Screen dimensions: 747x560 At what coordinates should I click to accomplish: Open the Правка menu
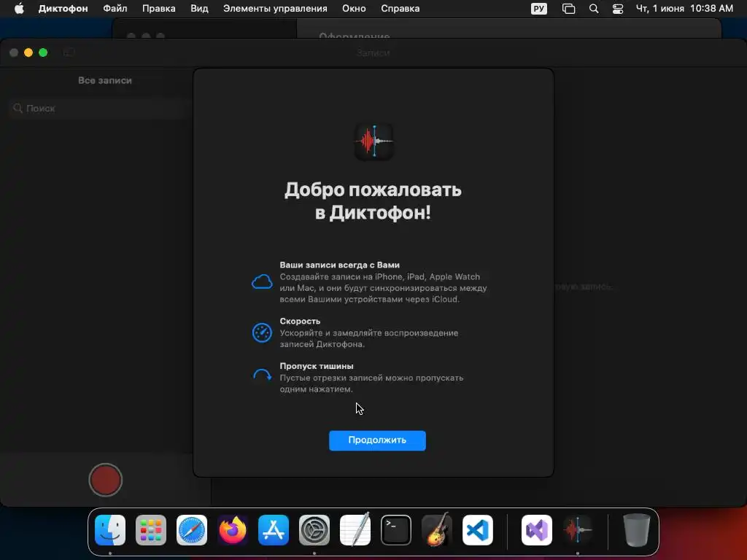coord(158,9)
